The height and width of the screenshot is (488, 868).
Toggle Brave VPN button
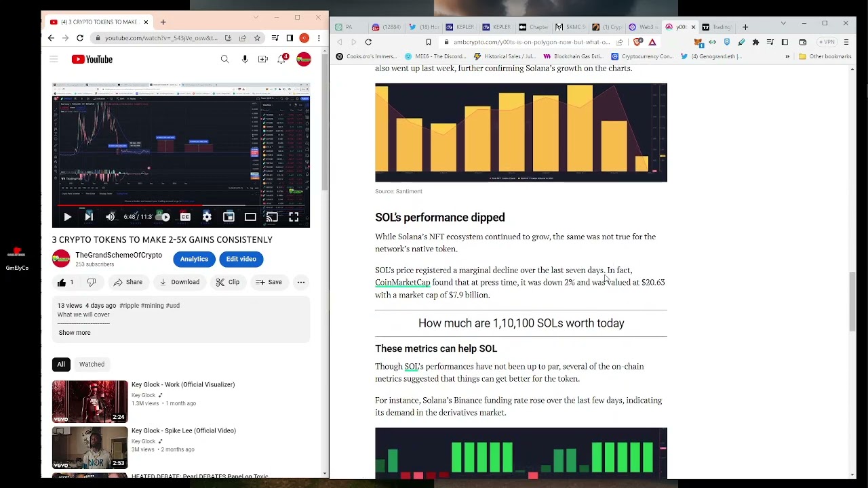828,42
